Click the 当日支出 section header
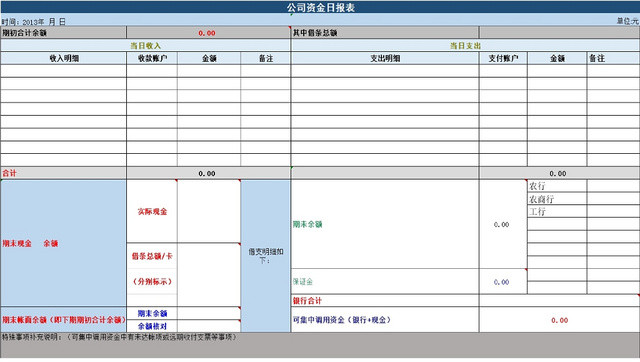 [x=465, y=46]
